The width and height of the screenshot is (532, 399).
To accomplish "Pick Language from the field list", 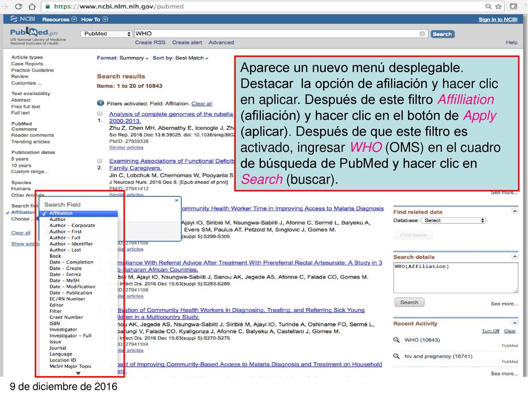I will click(61, 354).
